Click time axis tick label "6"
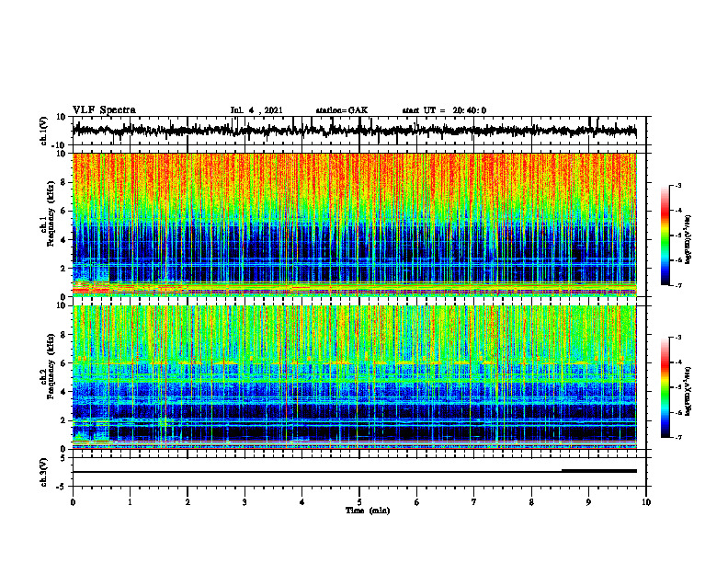 click(x=417, y=502)
